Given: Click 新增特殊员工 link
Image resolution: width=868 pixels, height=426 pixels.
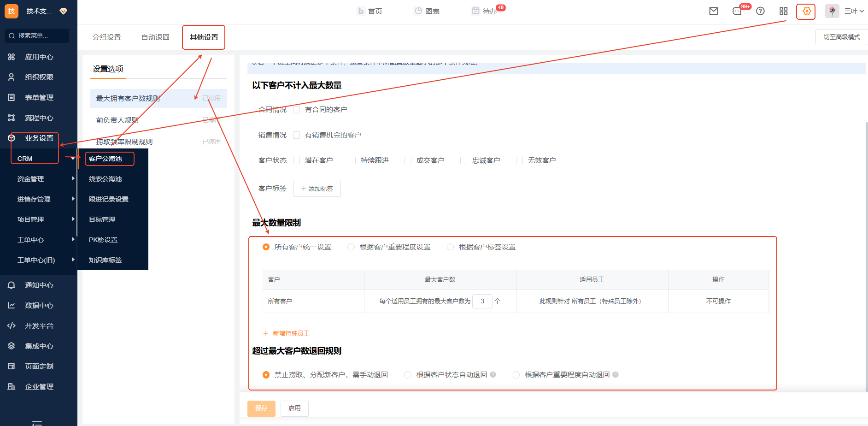Looking at the screenshot, I should [x=286, y=333].
